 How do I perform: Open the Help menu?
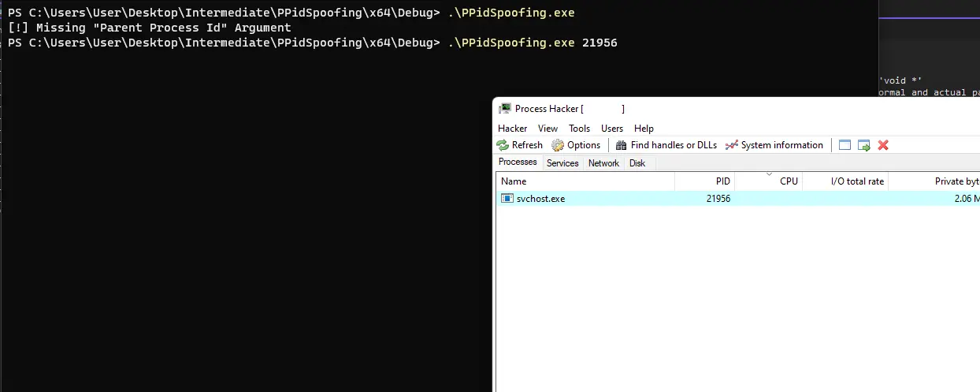pyautogui.click(x=644, y=129)
